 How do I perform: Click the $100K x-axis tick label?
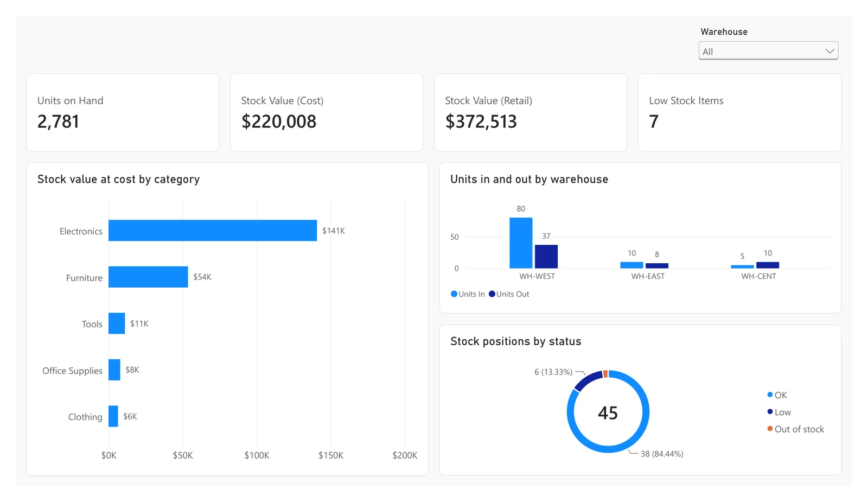click(x=257, y=455)
